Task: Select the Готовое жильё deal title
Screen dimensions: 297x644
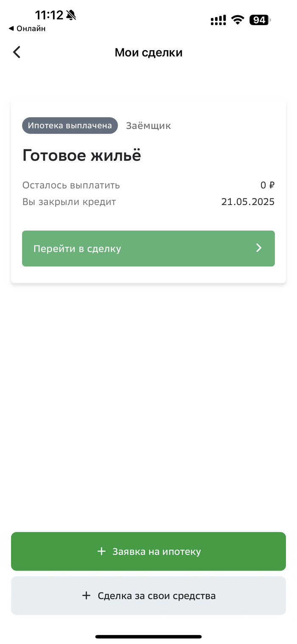Action: point(81,156)
